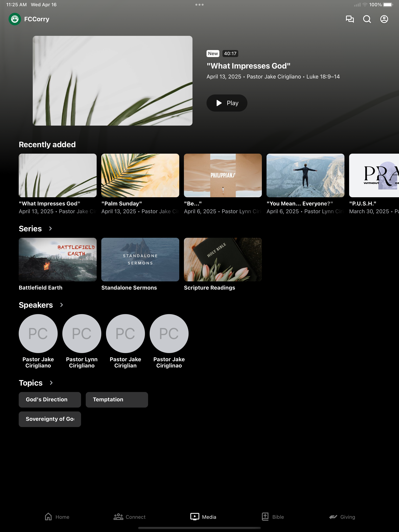Tap the FCCorry app name text
This screenshot has height=532, width=399.
[37, 19]
